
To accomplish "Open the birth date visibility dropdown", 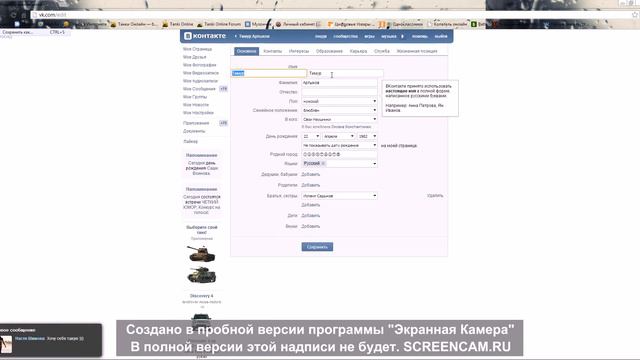I will tap(339, 145).
